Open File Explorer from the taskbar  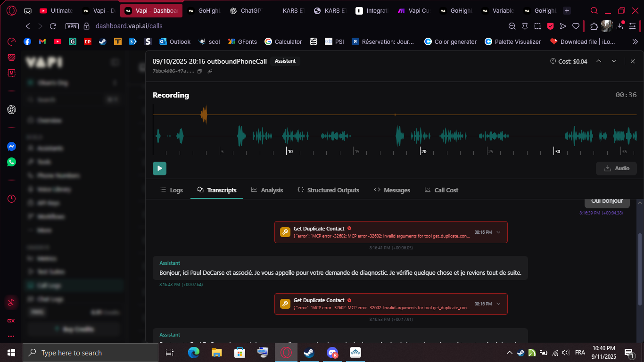coord(216,353)
